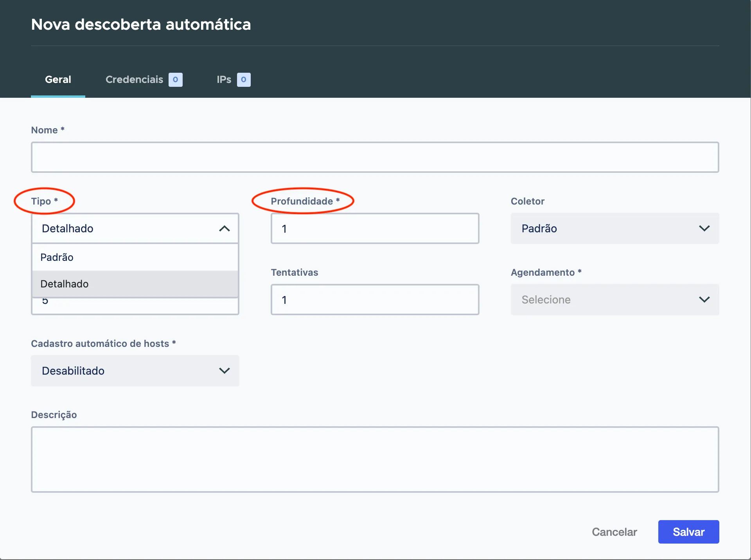The height and width of the screenshot is (560, 751).
Task: Click the Tentativas label
Action: (295, 272)
